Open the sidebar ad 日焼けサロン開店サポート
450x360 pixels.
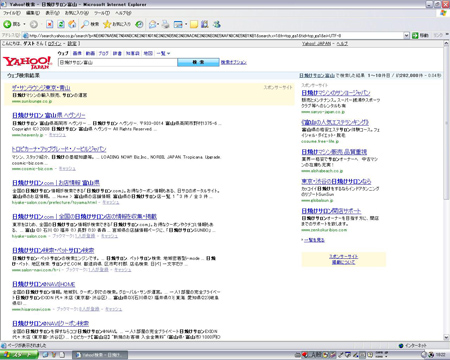pos(331,211)
